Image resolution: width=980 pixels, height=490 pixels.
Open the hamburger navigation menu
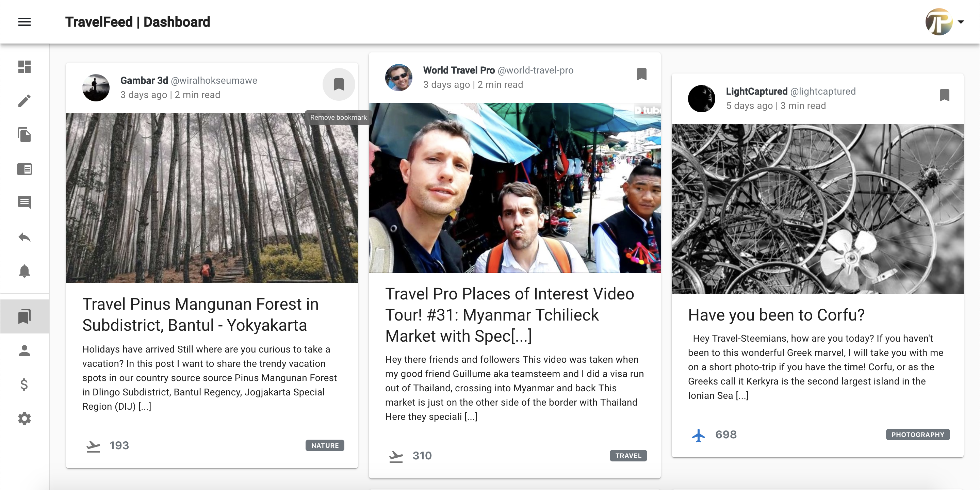[x=24, y=22]
